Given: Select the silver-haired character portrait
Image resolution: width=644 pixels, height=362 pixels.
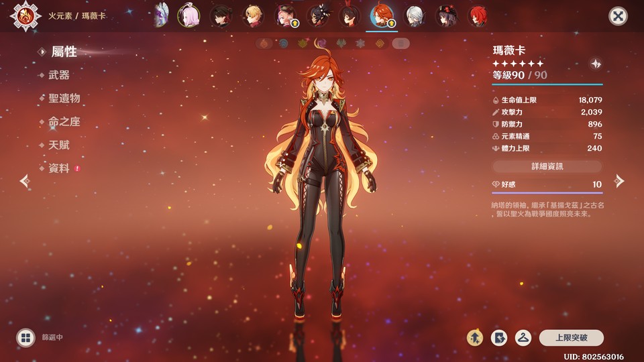Looking at the screenshot, I should (x=415, y=15).
